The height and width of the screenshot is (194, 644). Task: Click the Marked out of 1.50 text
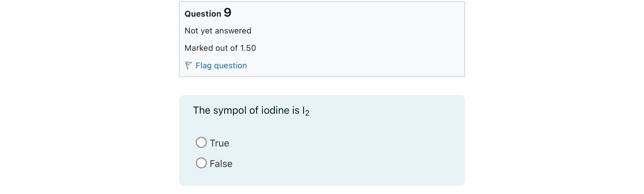(220, 48)
